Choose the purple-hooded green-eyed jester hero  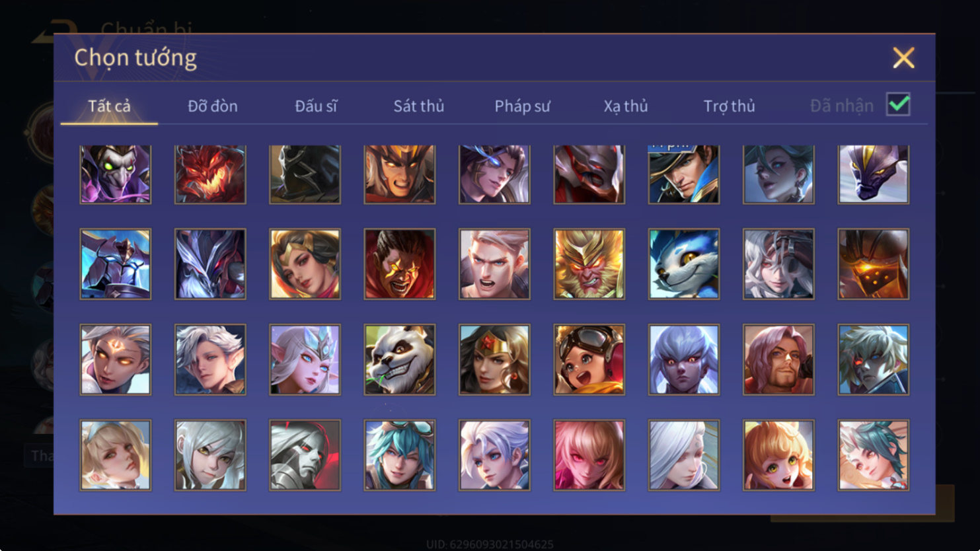[116, 174]
